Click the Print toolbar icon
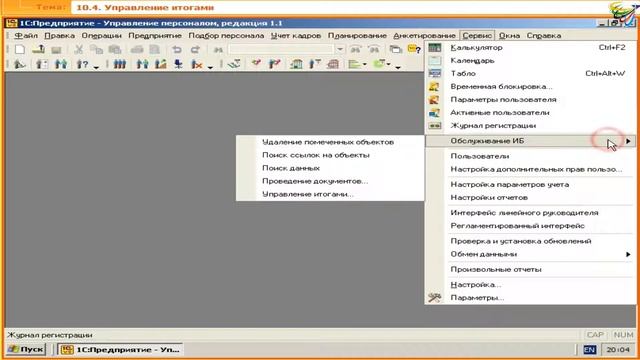 point(137,49)
